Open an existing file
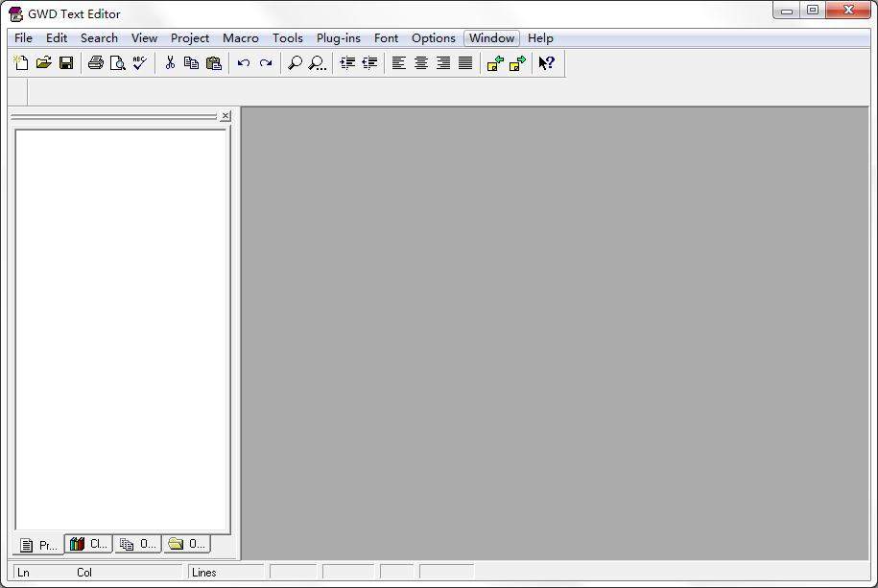Image resolution: width=878 pixels, height=588 pixels. (43, 62)
